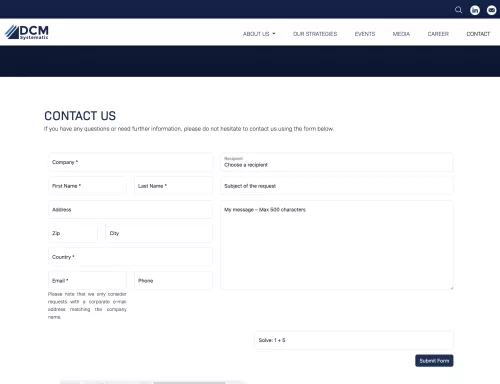
Task: Open the search icon in top bar
Action: [x=458, y=10]
